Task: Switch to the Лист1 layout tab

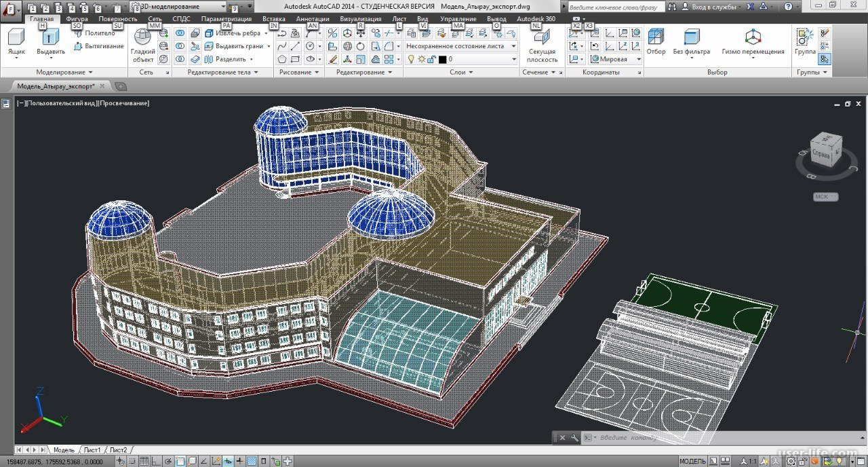Action: coord(92,450)
